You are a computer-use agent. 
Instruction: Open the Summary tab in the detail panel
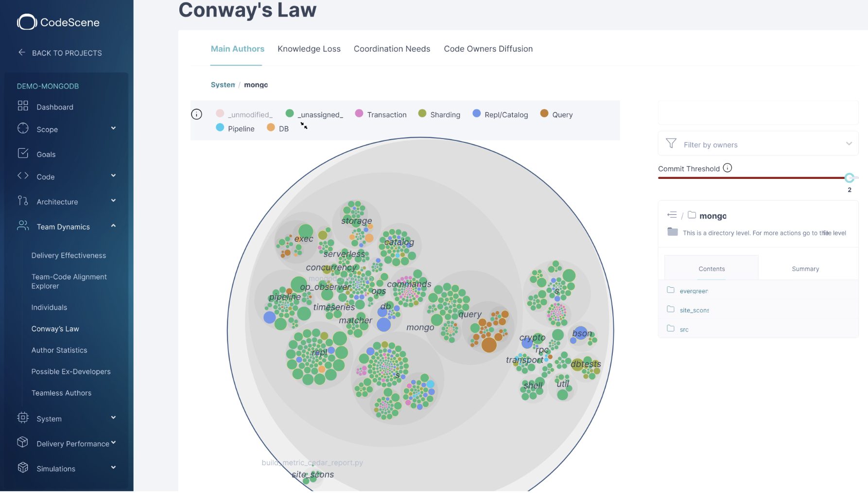(x=805, y=268)
